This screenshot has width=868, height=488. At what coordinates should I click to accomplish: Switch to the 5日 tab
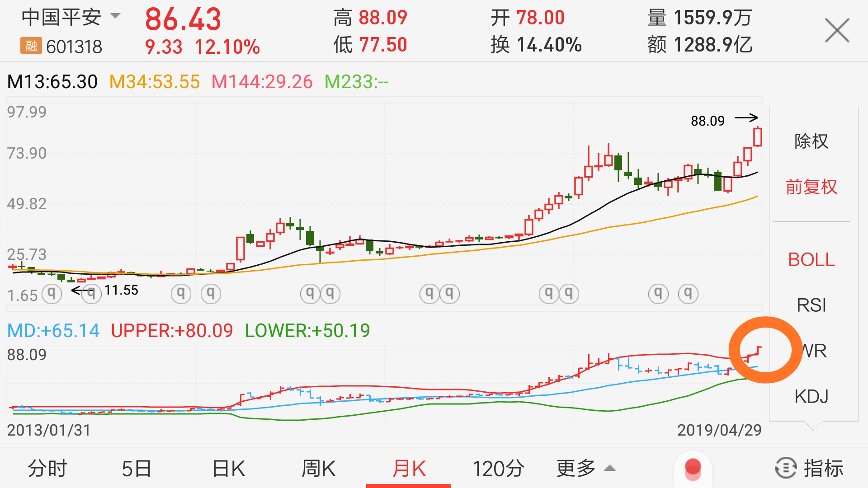point(136,469)
